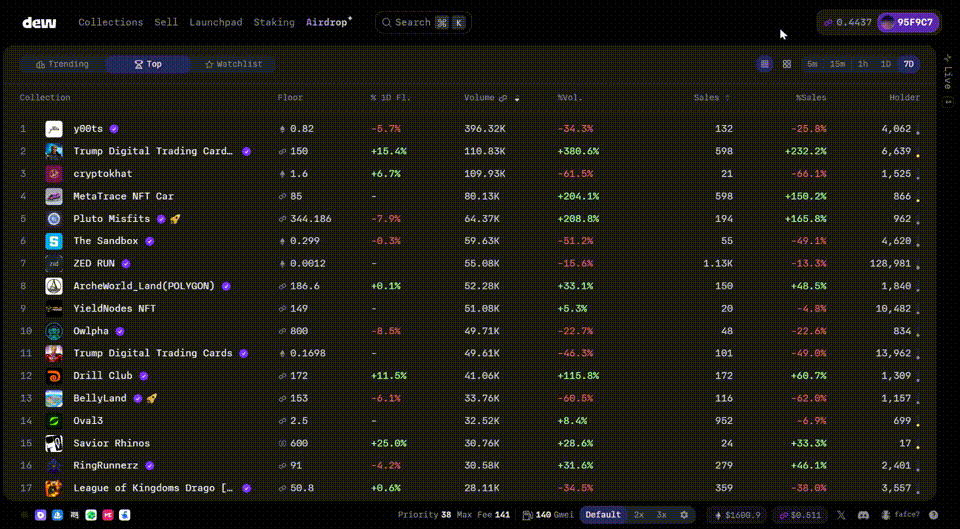
Task: Sort by Floor column header
Action: click(x=290, y=97)
